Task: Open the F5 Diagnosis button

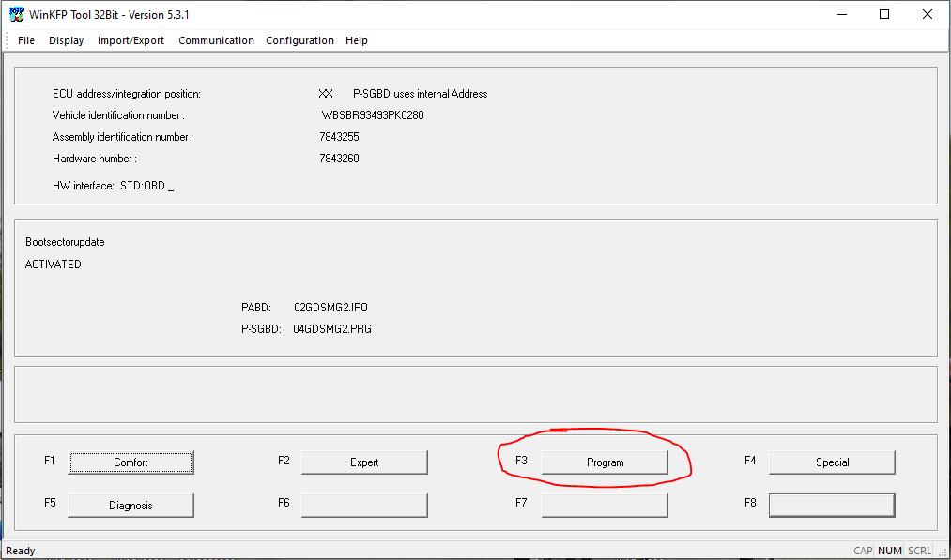Action: click(130, 506)
